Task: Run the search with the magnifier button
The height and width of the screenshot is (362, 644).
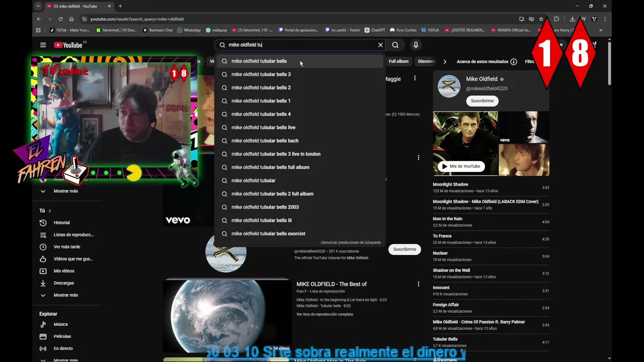Action: pos(395,45)
